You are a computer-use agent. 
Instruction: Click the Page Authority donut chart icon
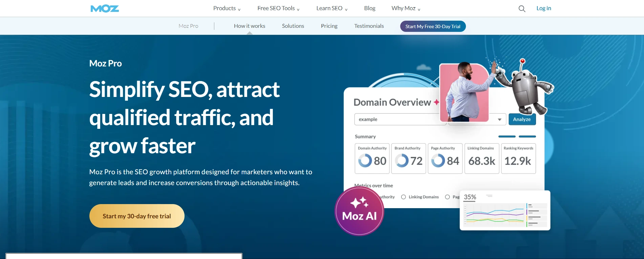click(438, 161)
